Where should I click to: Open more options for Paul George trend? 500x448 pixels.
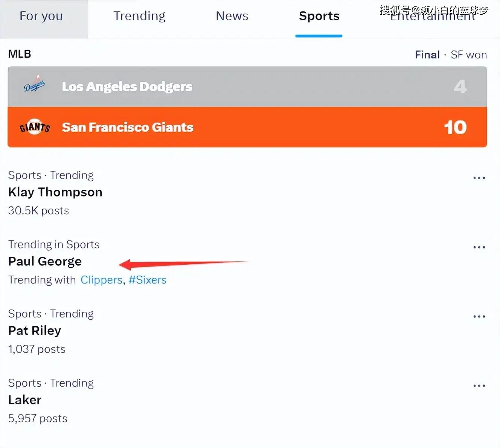[479, 247]
